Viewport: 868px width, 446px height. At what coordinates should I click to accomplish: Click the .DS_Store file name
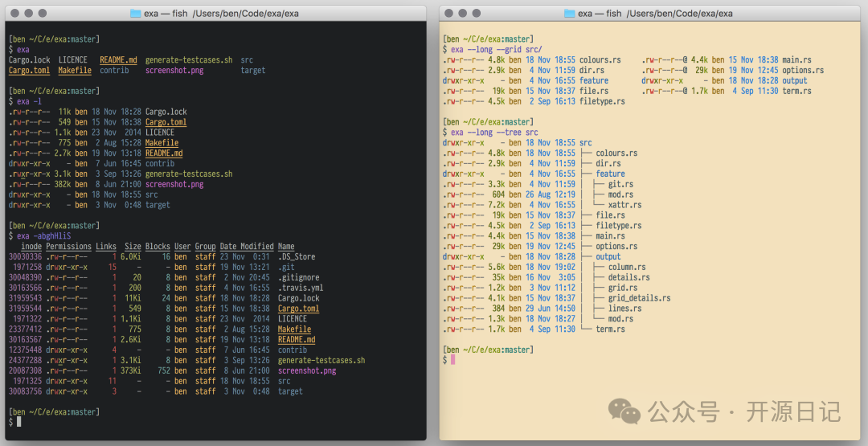pyautogui.click(x=296, y=257)
